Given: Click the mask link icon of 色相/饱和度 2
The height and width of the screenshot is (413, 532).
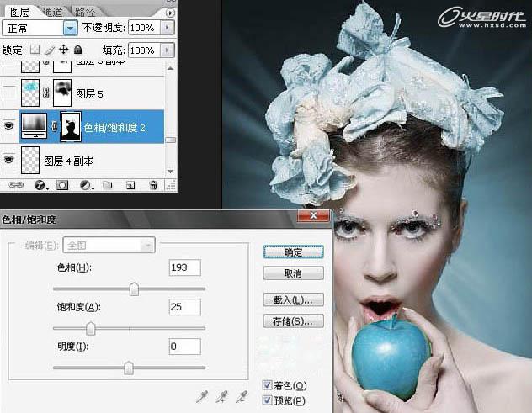Looking at the screenshot, I should [54, 126].
